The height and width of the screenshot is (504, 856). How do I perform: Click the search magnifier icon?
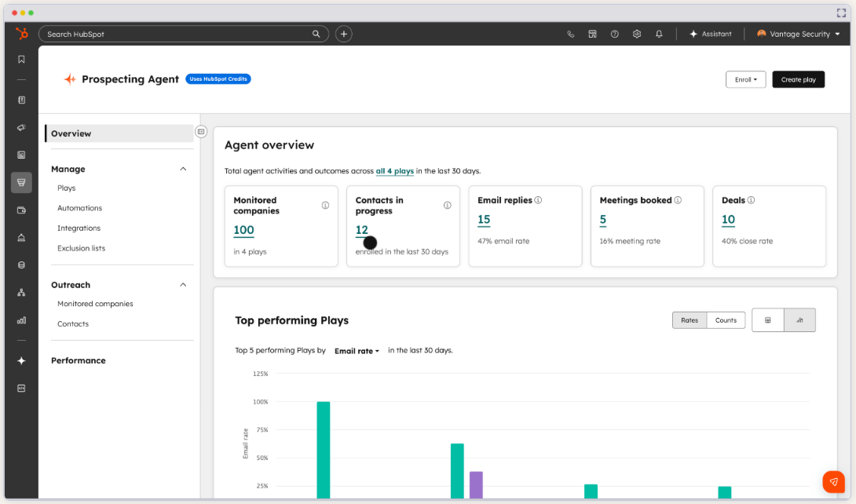(x=316, y=34)
